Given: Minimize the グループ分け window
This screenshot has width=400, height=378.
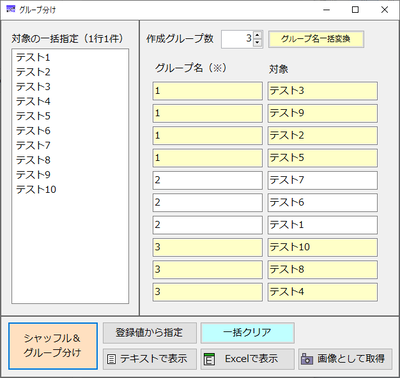Looking at the screenshot, I should click(326, 10).
